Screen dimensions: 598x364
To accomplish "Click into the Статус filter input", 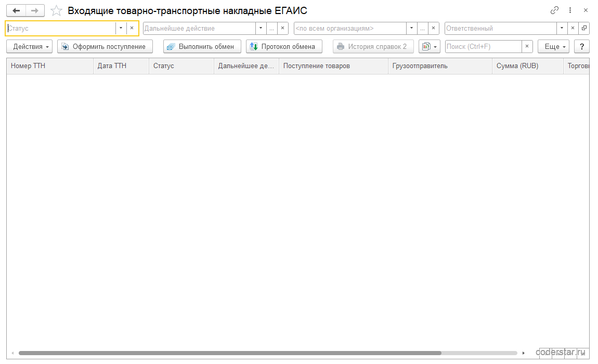I will (x=61, y=28).
